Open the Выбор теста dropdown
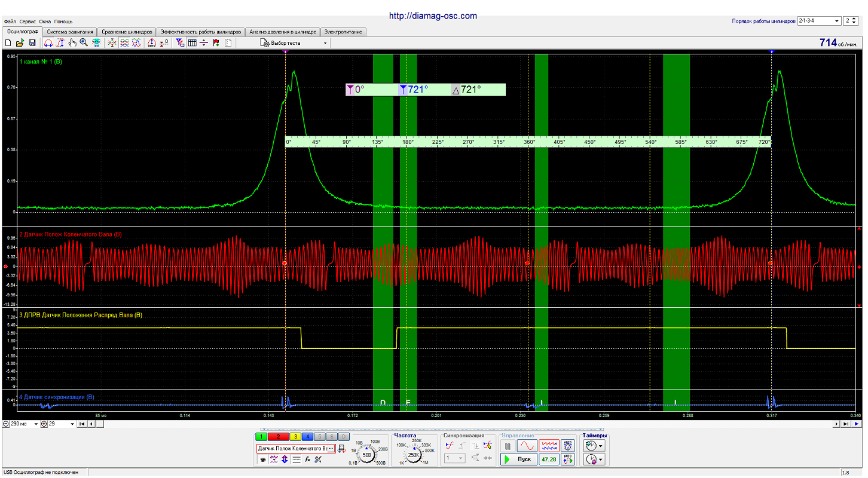This screenshot has width=868, height=478. [x=294, y=43]
